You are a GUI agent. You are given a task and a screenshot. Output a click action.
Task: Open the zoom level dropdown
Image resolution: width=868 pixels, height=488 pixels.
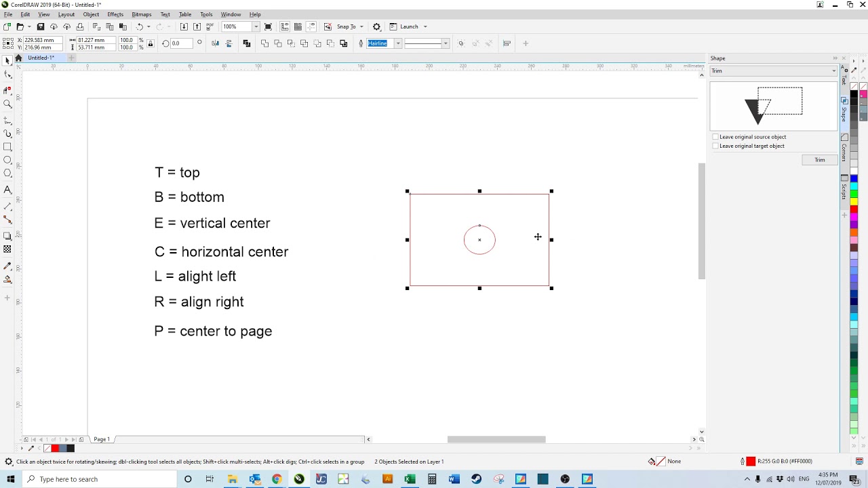(256, 26)
